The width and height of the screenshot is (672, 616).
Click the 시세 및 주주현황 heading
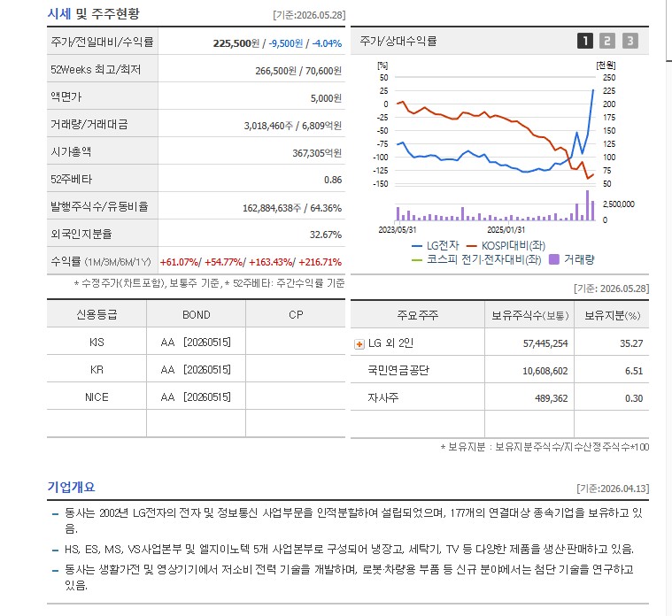[x=93, y=13]
